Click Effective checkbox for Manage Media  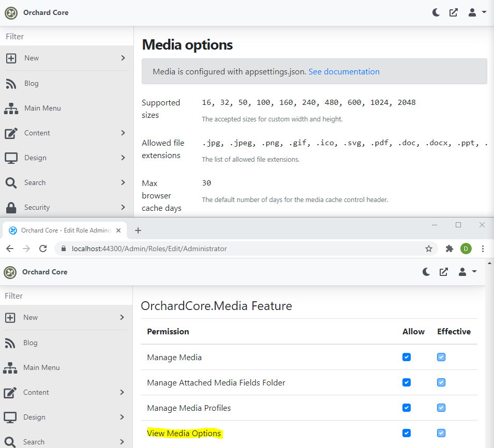[441, 357]
